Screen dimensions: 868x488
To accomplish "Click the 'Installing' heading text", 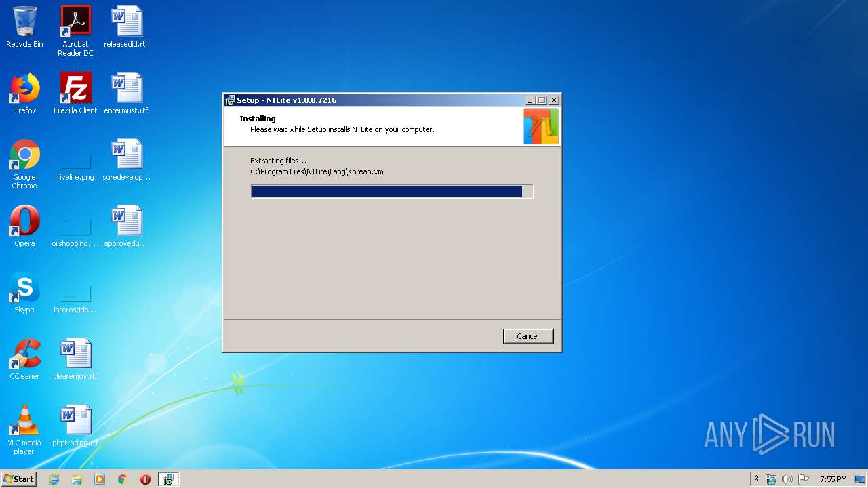I will click(258, 119).
